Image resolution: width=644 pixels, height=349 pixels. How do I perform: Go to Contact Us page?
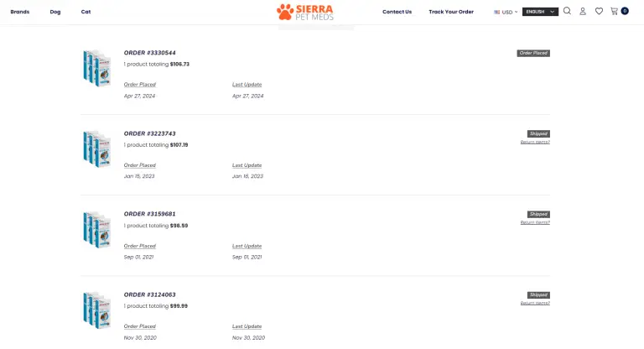click(x=397, y=12)
